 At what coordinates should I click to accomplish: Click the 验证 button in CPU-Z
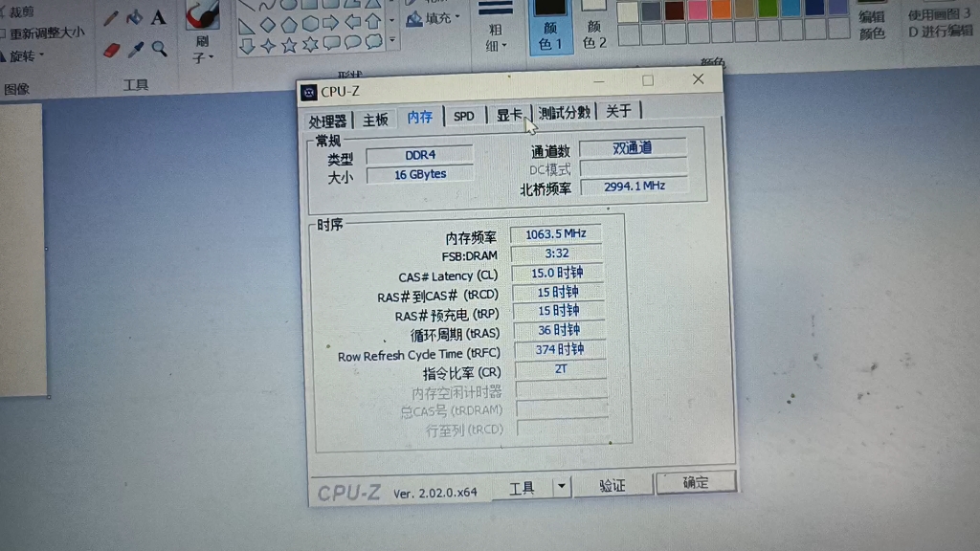click(612, 485)
